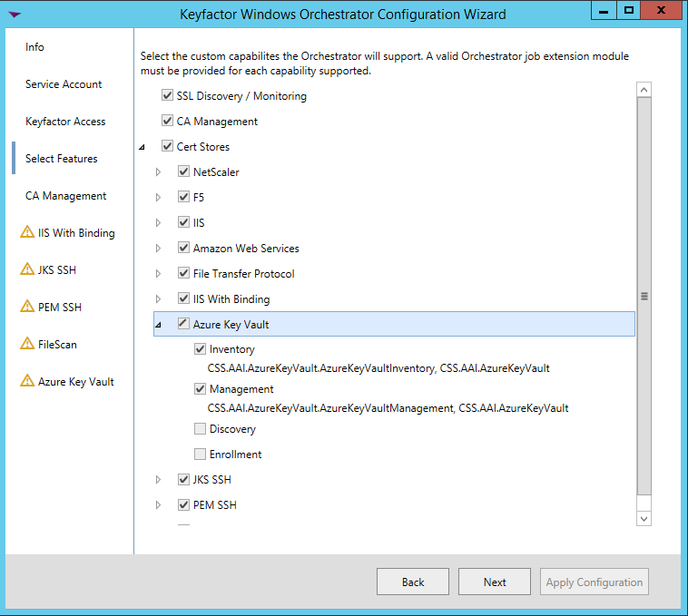Uncheck Amazon Web Services checkbox
The image size is (688, 616).
point(183,248)
